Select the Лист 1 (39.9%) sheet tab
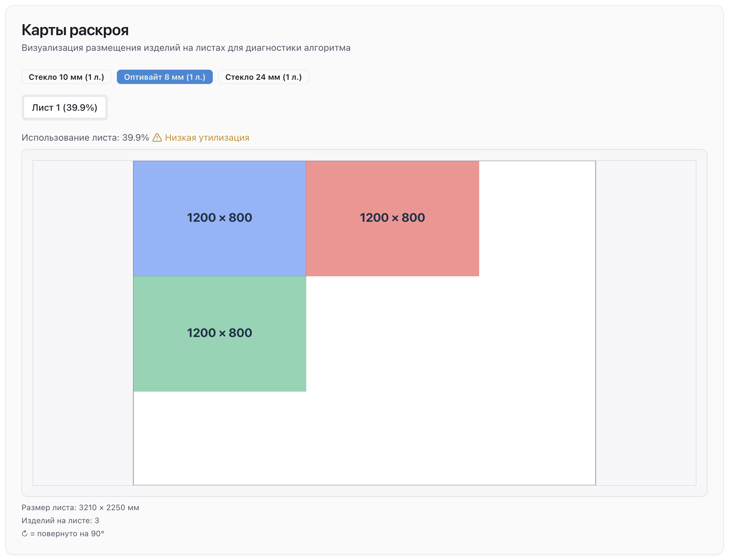The width and height of the screenshot is (729, 560). point(65,107)
